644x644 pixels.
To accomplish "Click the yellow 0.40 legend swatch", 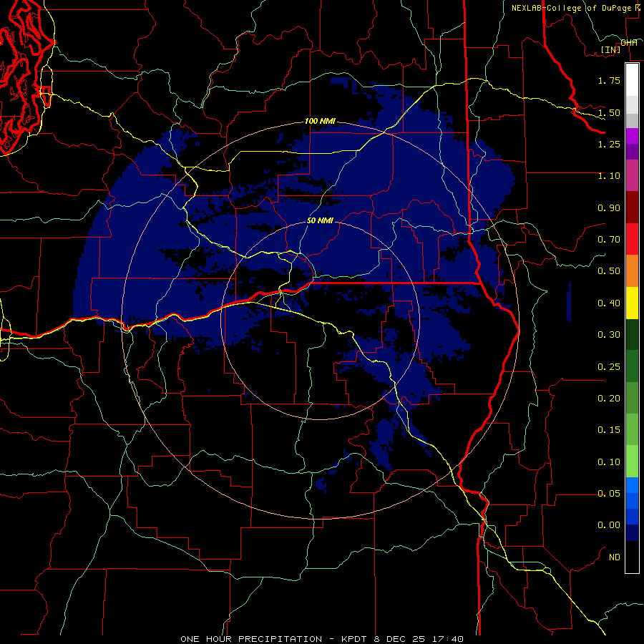I will (632, 303).
